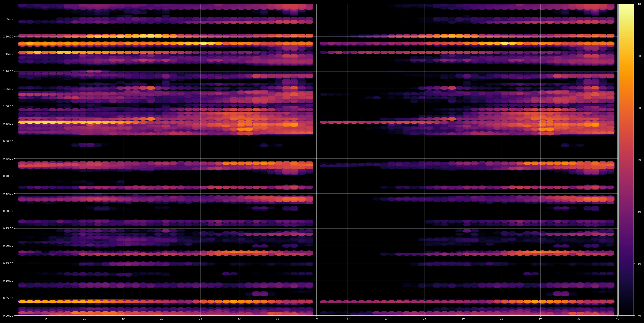Click the y-axis label "1:10:00"

point(8,71)
